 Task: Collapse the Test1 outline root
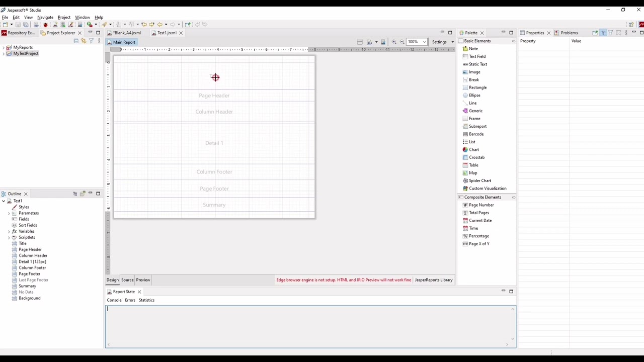click(4, 201)
